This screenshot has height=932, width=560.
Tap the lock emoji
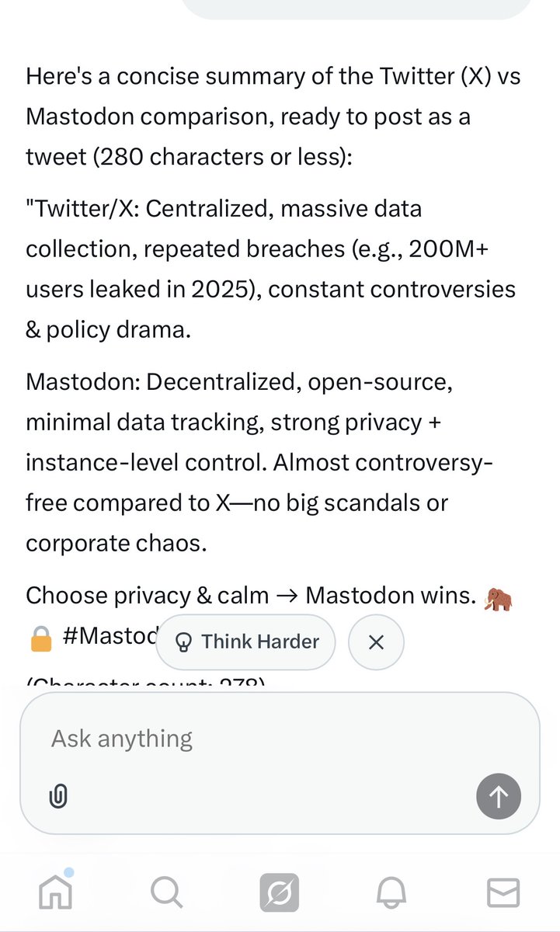40,637
